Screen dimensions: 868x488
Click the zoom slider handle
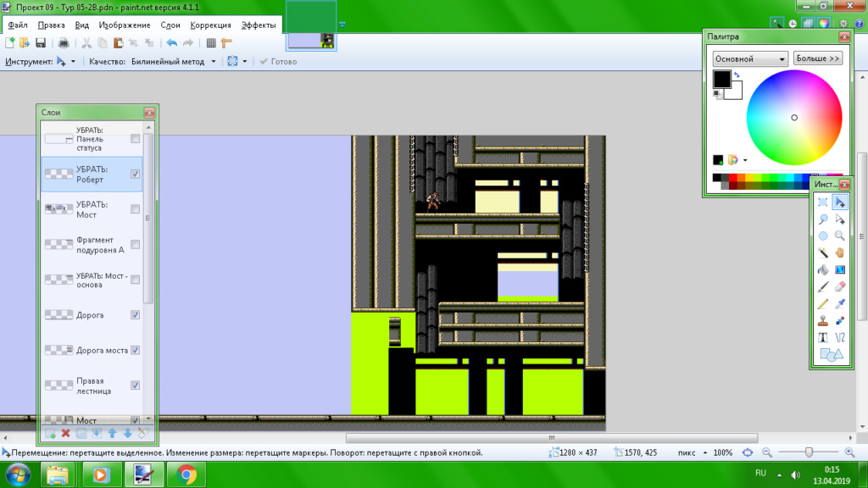[809, 452]
